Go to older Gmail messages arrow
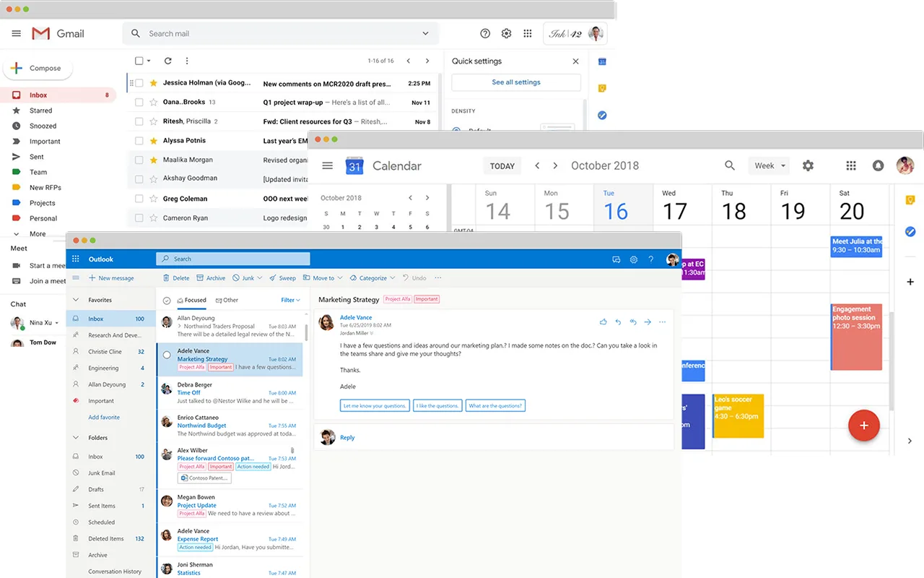 point(427,61)
